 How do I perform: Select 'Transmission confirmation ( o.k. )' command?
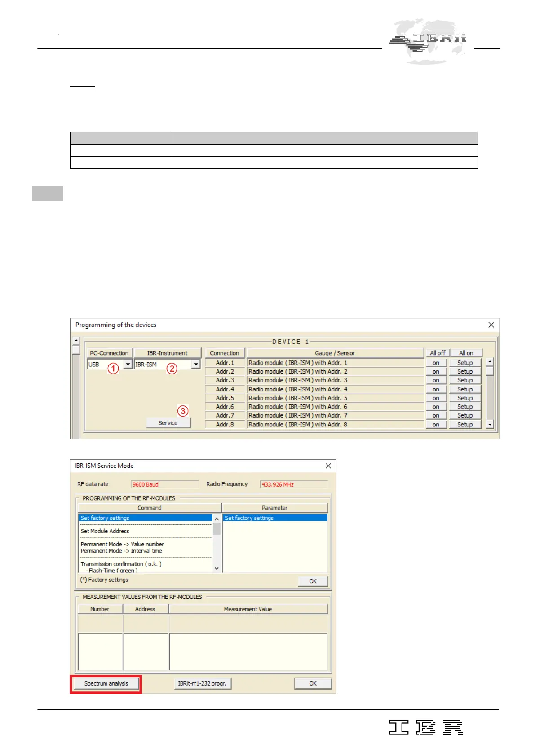(x=121, y=564)
